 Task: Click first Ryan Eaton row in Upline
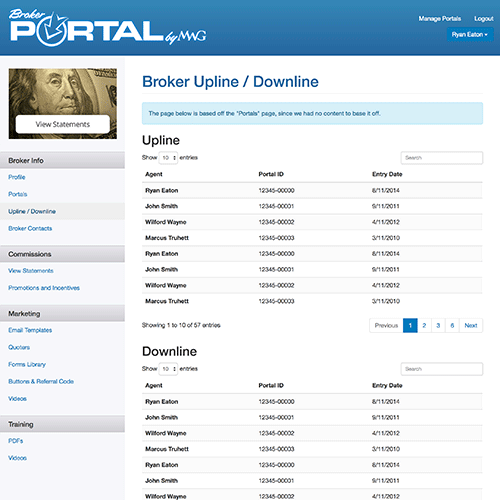click(x=312, y=190)
